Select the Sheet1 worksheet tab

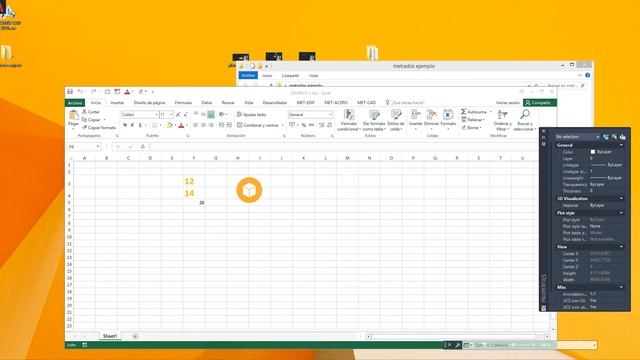click(110, 336)
